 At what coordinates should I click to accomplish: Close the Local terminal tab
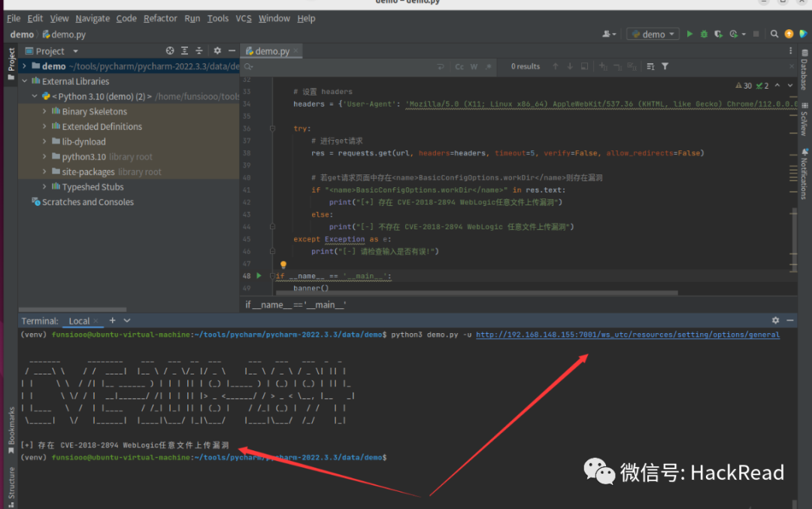pyautogui.click(x=95, y=321)
